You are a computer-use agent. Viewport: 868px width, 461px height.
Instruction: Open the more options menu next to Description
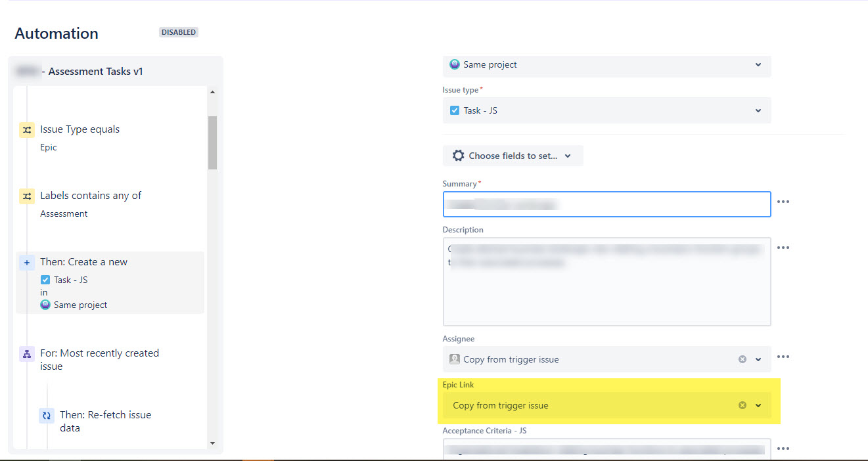coord(783,248)
